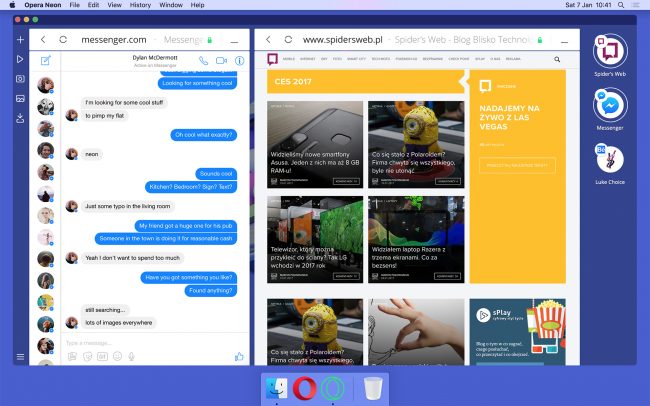Minimize the messenger.com panel
The width and height of the screenshot is (650, 406).
pos(234,42)
